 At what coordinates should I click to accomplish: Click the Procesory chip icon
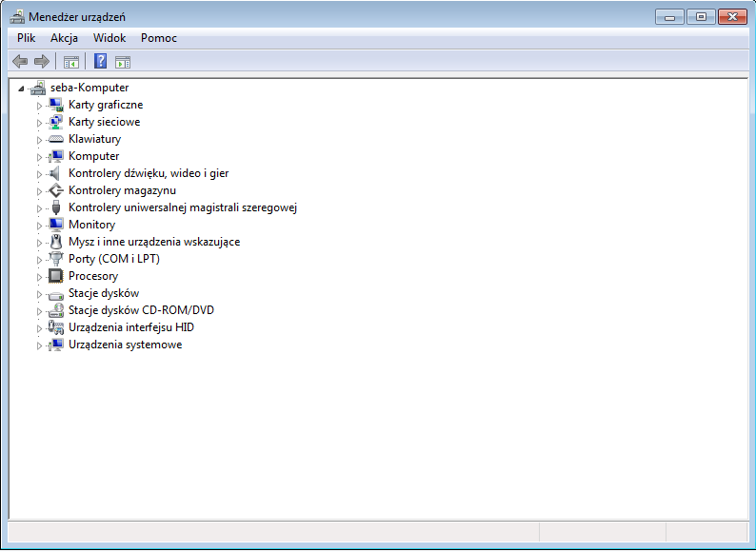click(56, 276)
